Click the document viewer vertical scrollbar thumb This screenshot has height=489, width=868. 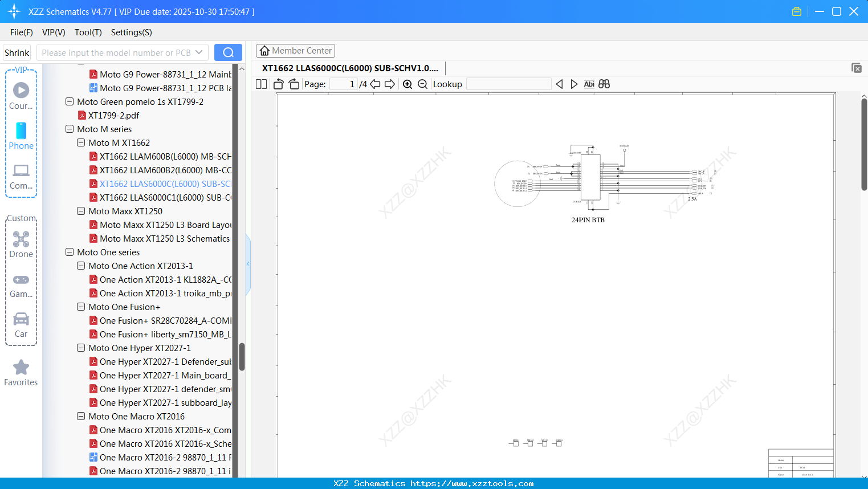click(864, 144)
